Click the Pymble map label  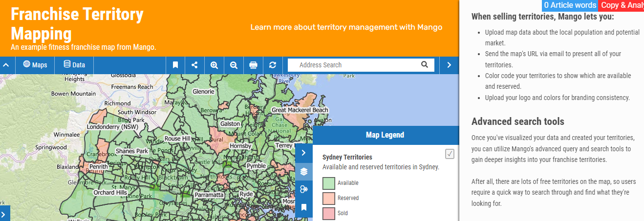click(256, 166)
